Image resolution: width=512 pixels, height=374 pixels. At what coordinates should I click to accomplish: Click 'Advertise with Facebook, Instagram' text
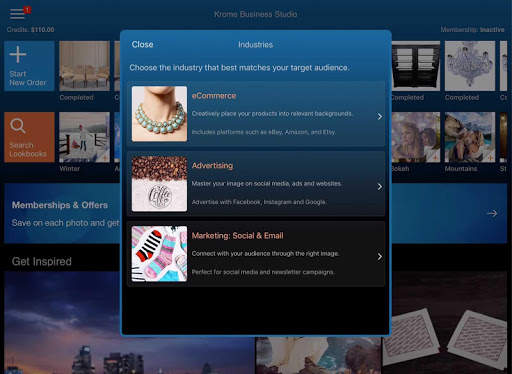pos(259,202)
